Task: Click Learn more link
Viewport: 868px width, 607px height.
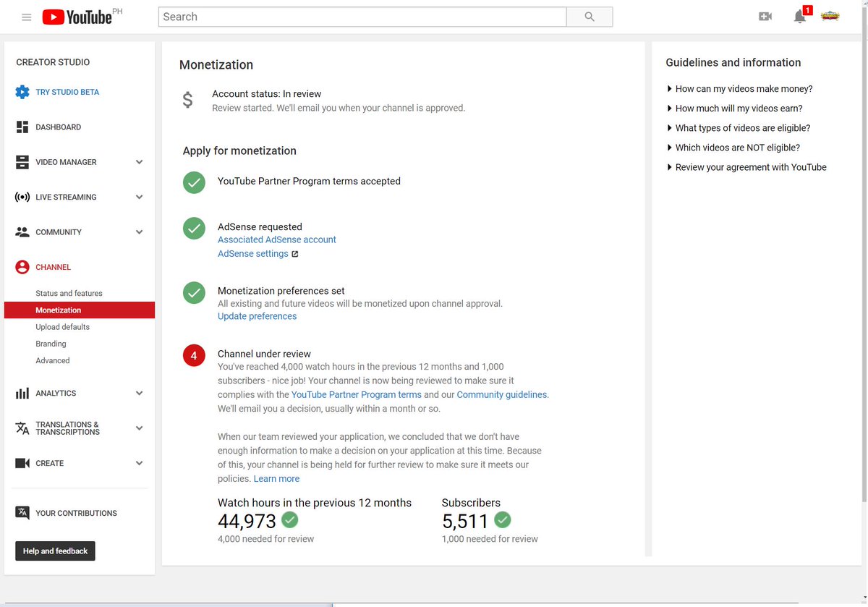Action: 276,479
